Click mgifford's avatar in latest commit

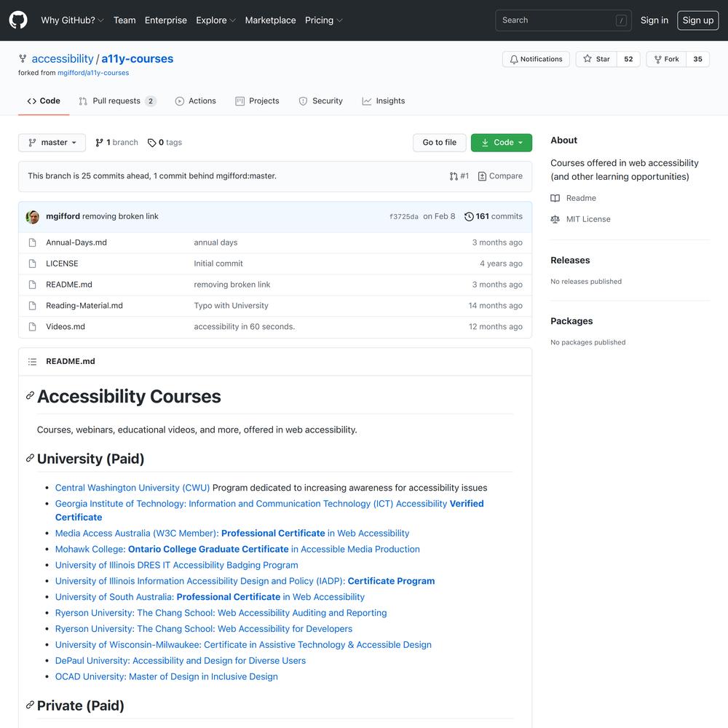click(33, 217)
